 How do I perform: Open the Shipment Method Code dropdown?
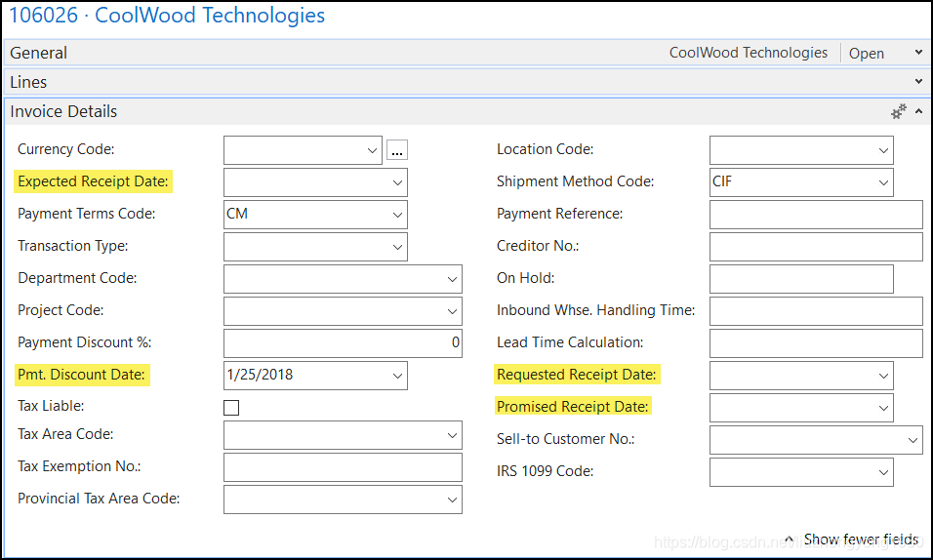[x=883, y=182]
